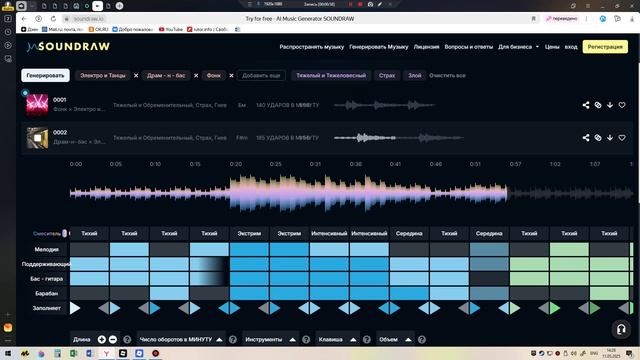The height and width of the screenshot is (360, 640).
Task: Add track 0001 to favorites
Action: pyautogui.click(x=622, y=105)
